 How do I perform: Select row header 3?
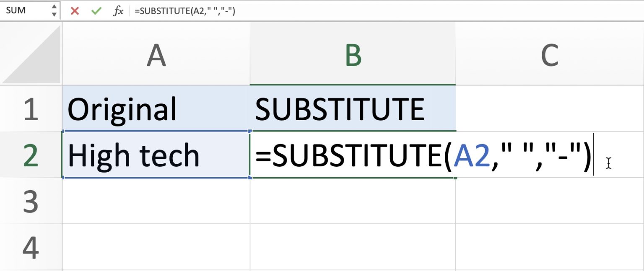tap(31, 201)
